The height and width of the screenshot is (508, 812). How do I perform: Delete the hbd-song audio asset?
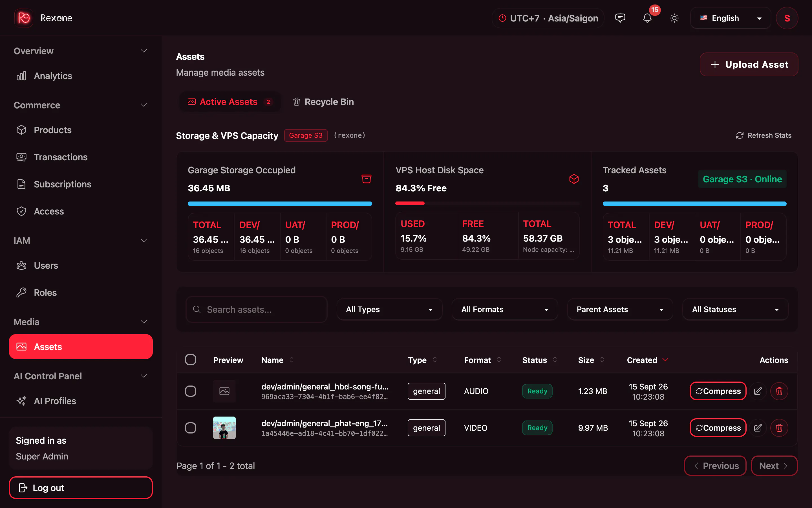[779, 391]
